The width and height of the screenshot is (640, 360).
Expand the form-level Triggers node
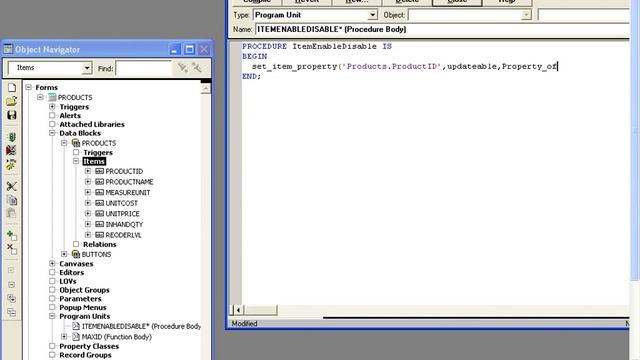(x=52, y=107)
